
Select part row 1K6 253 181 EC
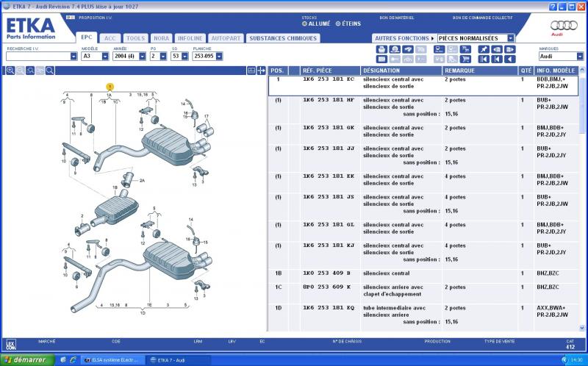(x=423, y=86)
